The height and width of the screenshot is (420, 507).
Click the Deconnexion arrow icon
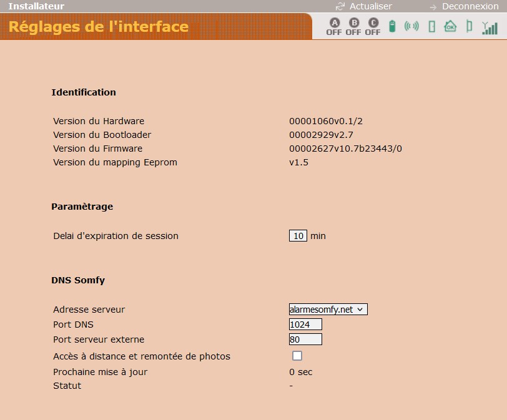[x=433, y=7]
